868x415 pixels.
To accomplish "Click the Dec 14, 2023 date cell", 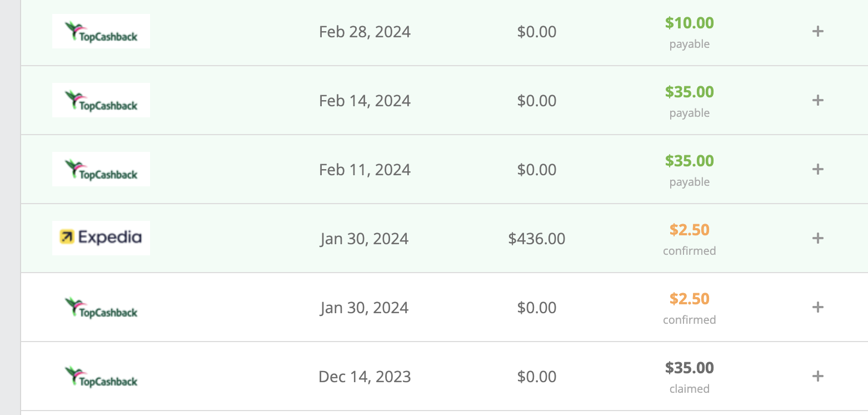I will click(365, 377).
